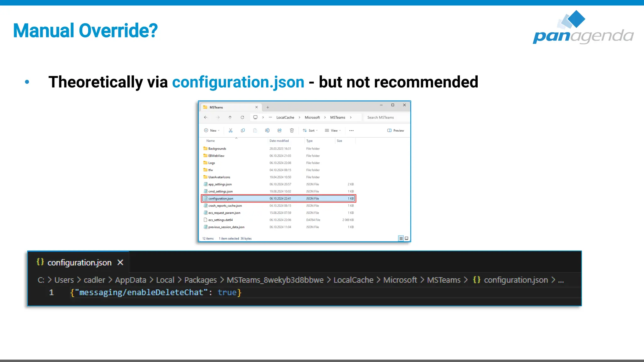Viewport: 644px width, 362px height.
Task: Open the See more options ellipsis
Action: (x=352, y=130)
